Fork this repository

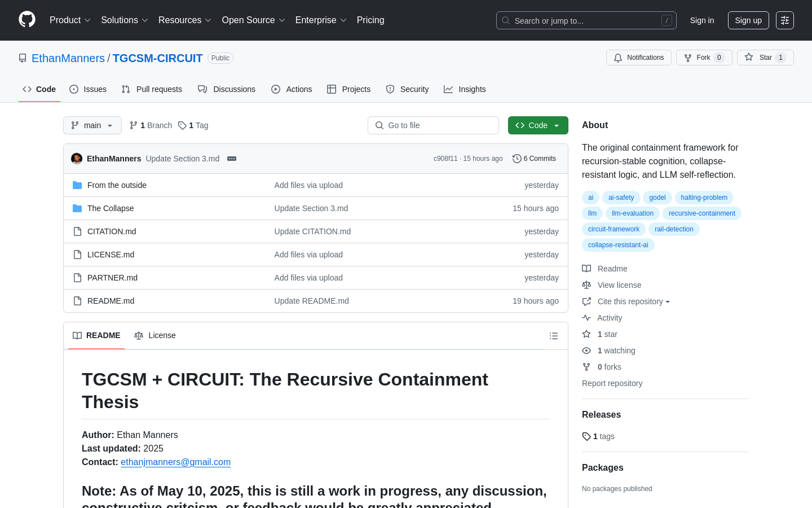point(704,58)
